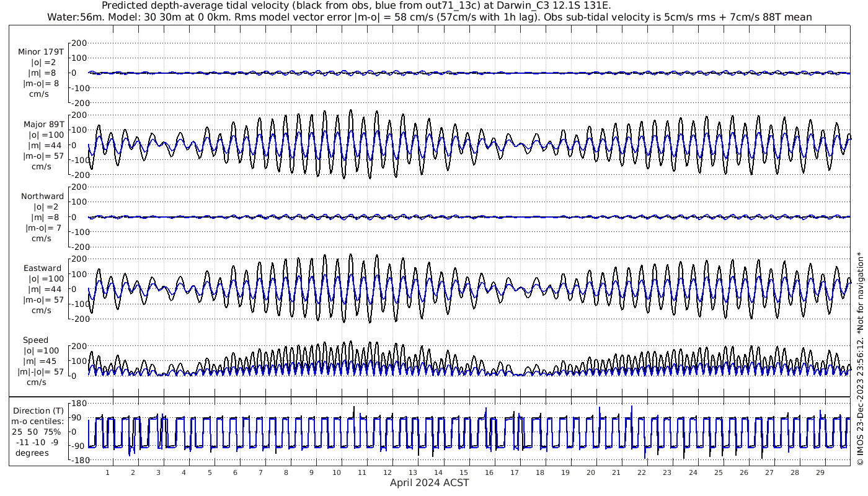Image resolution: width=868 pixels, height=496 pixels.
Task: Click '|m-o|= 7' in the Northward panel
Action: point(43,228)
